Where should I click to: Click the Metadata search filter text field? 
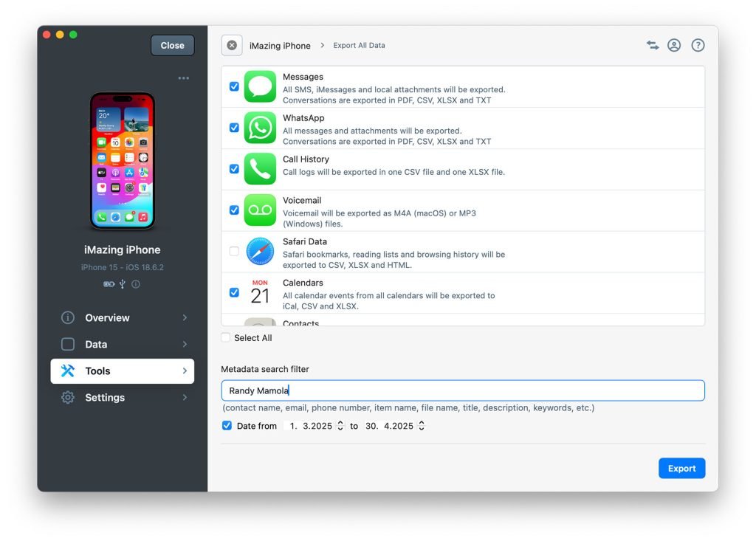tap(463, 390)
